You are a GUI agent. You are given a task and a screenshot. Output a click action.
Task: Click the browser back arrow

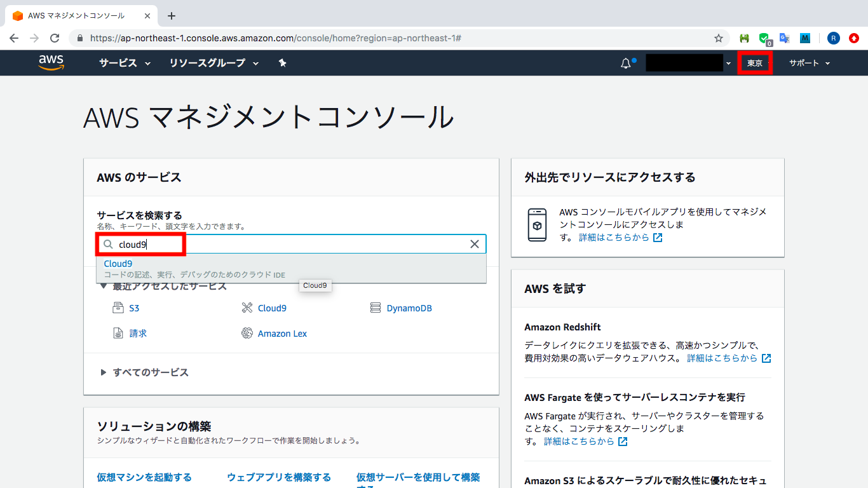pos(14,38)
